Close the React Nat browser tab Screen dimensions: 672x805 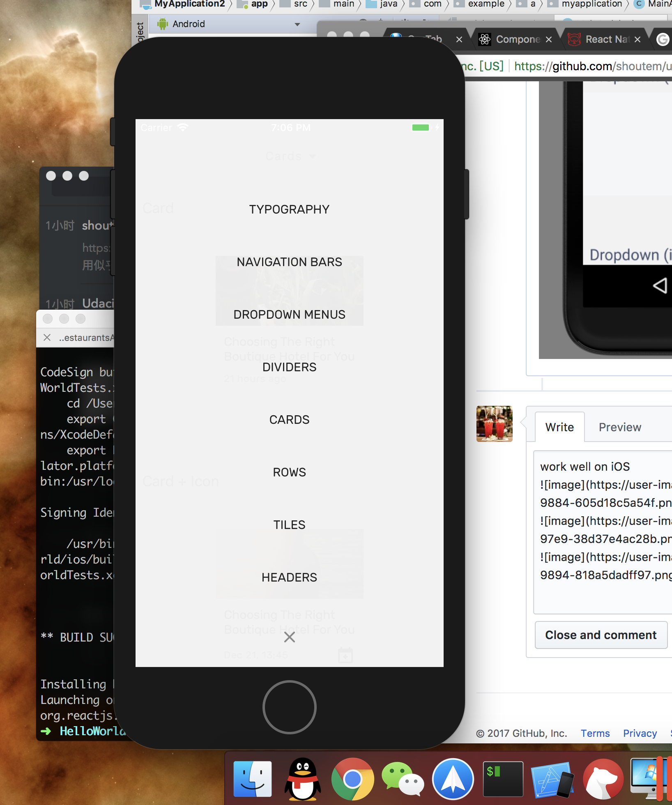pos(637,39)
